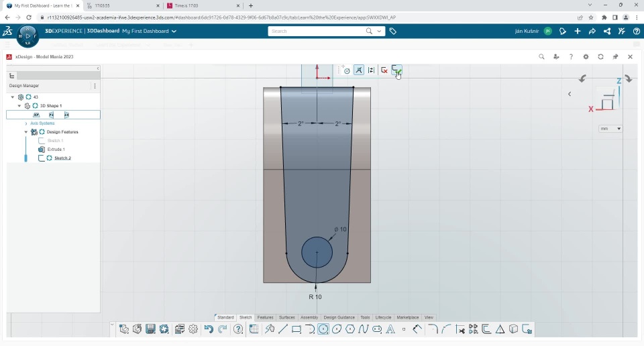Confirm and exit the sketch with green check

coord(396,70)
